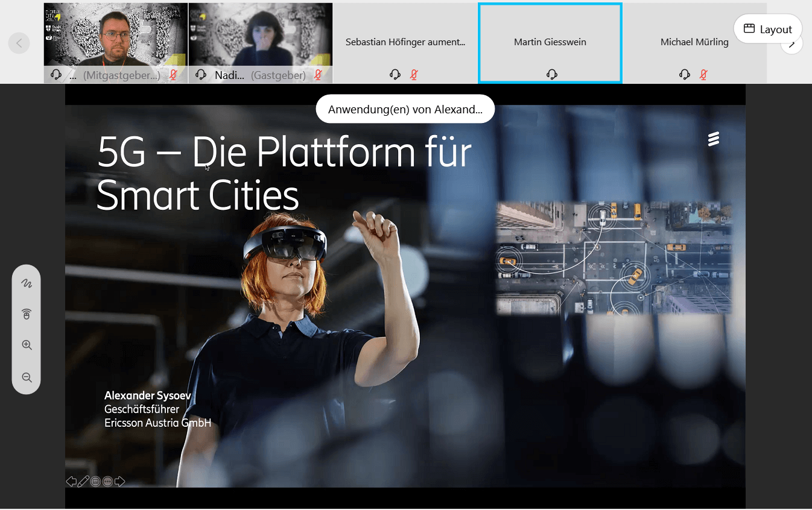Image resolution: width=812 pixels, height=510 pixels.
Task: Click muted microphone icon on Sebastian Höfinger
Action: coord(414,75)
